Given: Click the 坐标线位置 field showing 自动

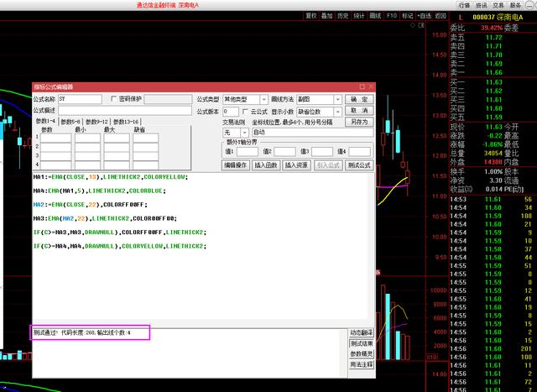Looking at the screenshot, I should tap(312, 133).
